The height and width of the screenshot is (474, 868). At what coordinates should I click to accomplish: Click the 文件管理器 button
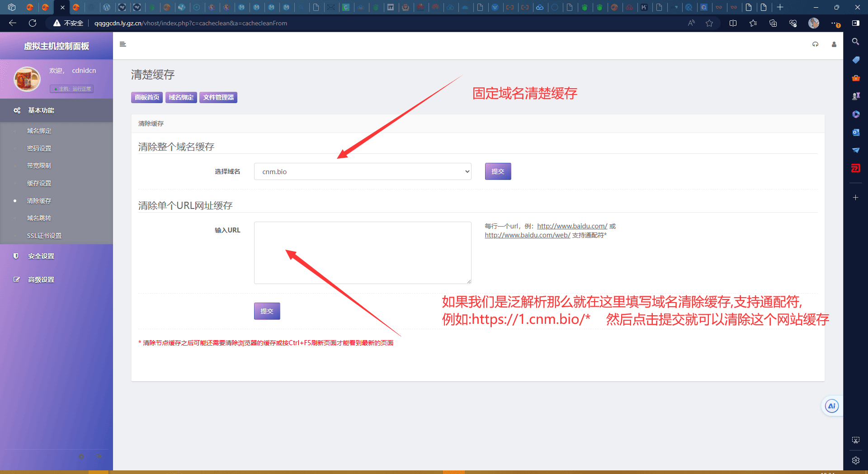tap(218, 97)
